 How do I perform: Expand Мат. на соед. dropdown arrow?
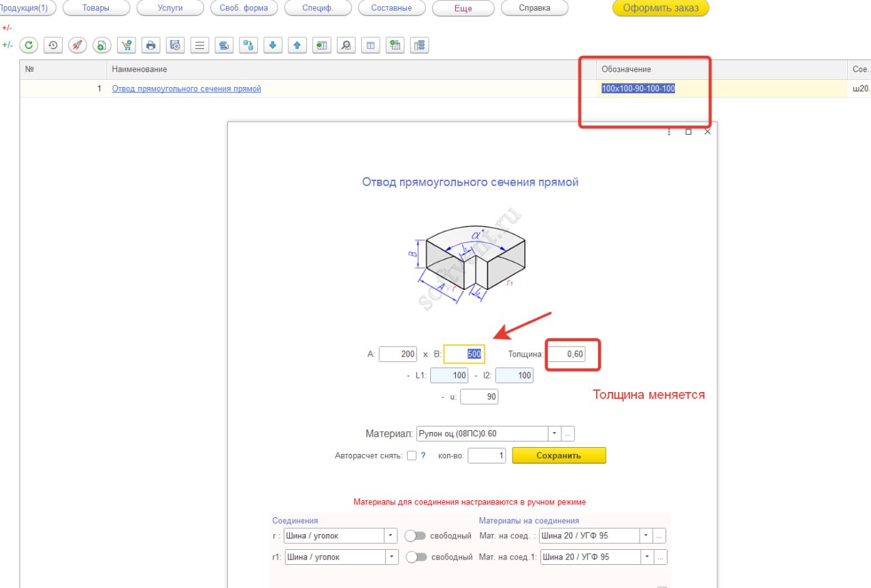pos(646,536)
